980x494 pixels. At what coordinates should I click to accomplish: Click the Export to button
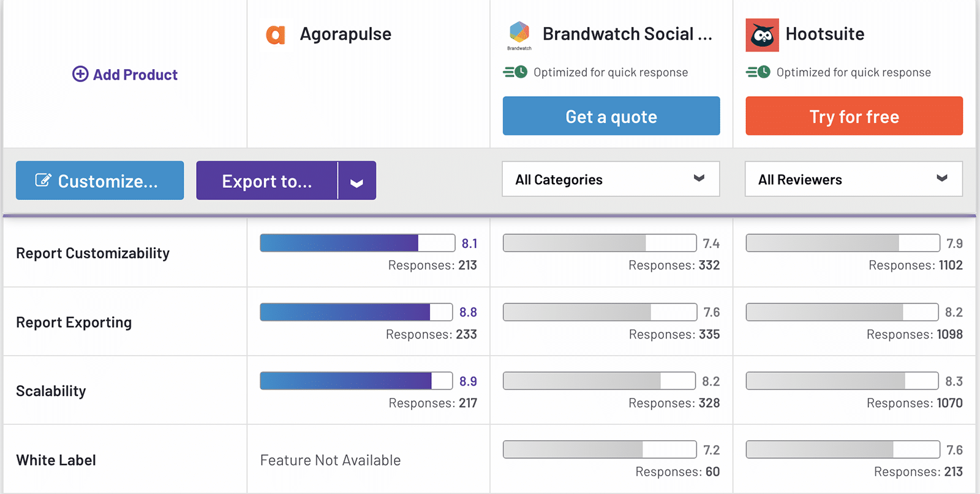[x=267, y=181]
